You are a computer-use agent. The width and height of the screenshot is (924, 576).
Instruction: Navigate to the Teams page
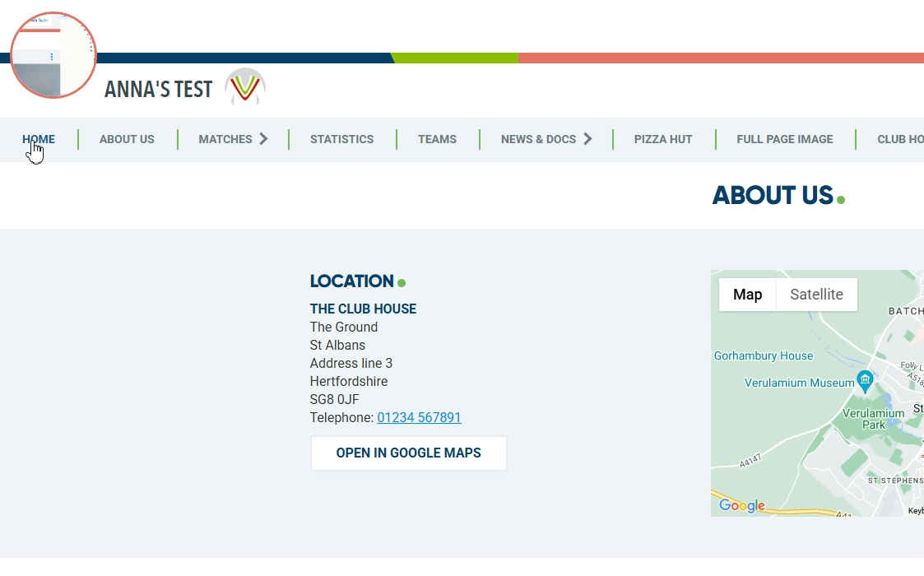pyautogui.click(x=437, y=139)
